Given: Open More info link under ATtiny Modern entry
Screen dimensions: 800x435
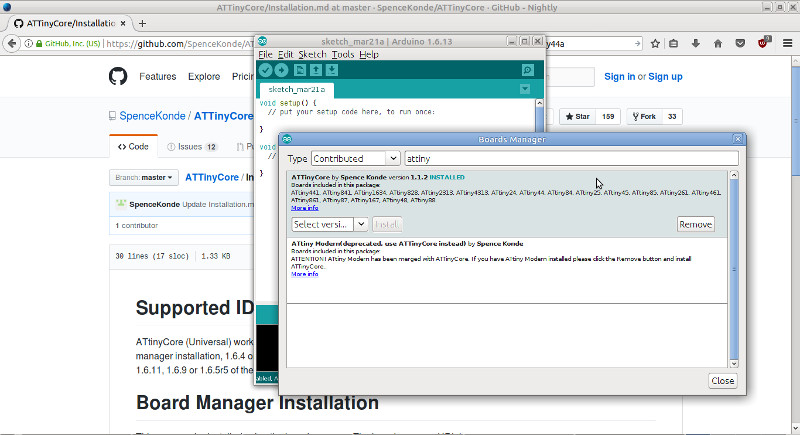Looking at the screenshot, I should 305,274.
